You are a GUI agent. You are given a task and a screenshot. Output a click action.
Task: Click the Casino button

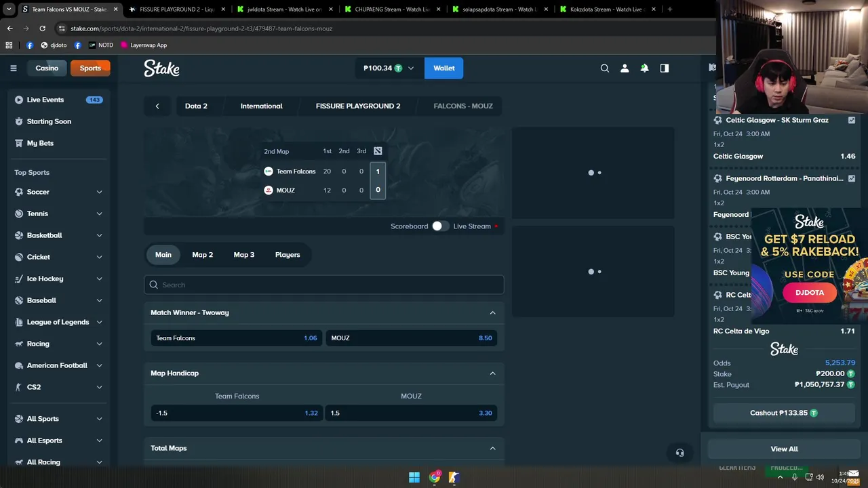pos(47,68)
